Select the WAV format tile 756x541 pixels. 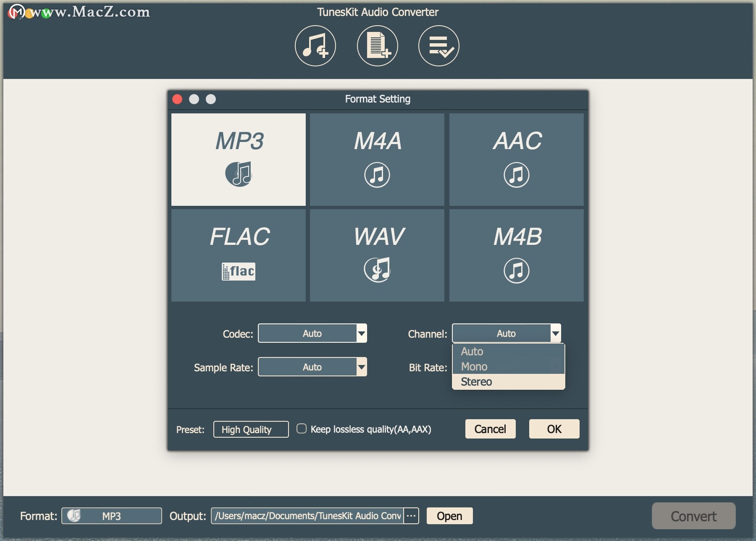tap(377, 255)
